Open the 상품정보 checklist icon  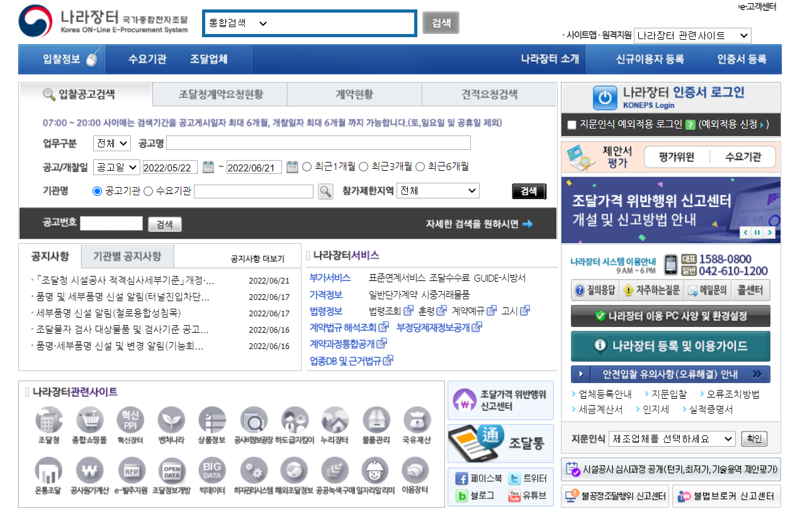pyautogui.click(x=212, y=420)
